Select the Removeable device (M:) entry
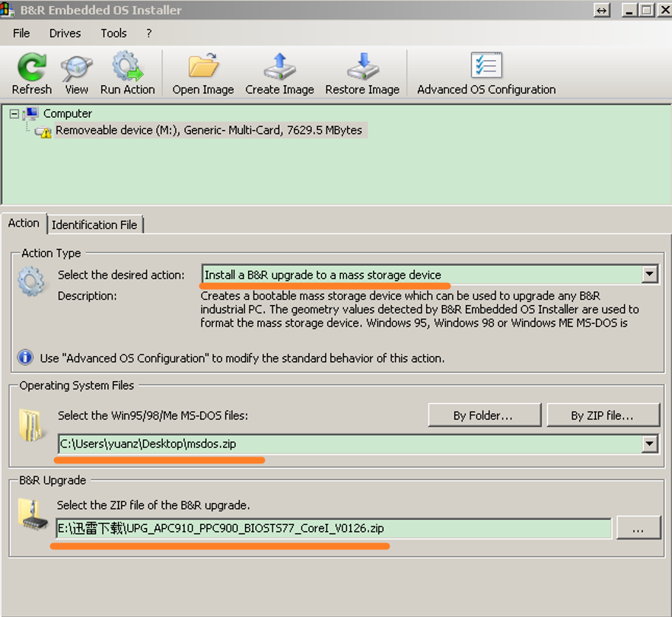The height and width of the screenshot is (617, 672). tap(209, 130)
